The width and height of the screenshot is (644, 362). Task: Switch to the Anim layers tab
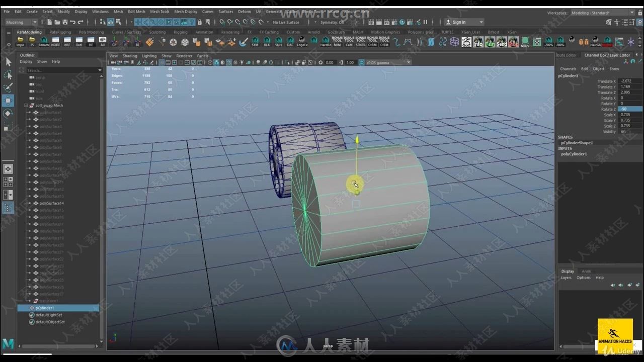586,271
